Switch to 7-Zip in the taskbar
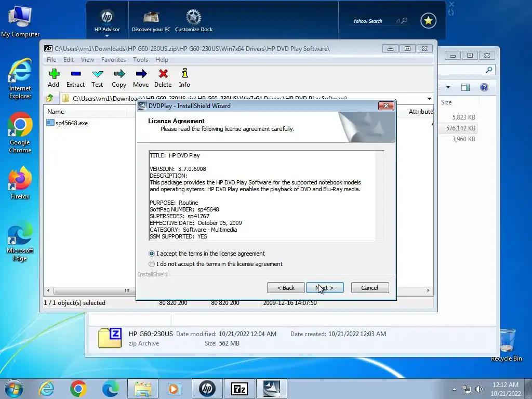 (240, 389)
